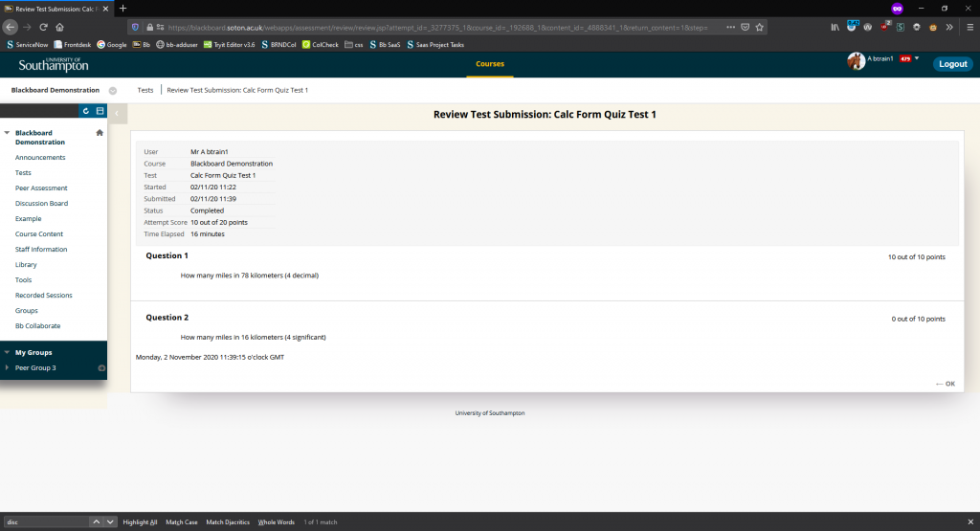Go forward with the browser forward arrow
The image size is (980, 531).
coord(27,27)
